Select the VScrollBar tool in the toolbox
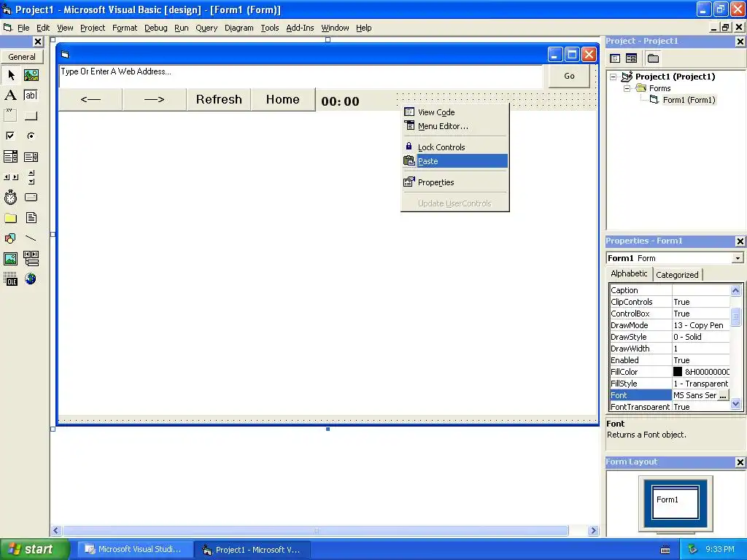The height and width of the screenshot is (560, 747). coord(31,177)
